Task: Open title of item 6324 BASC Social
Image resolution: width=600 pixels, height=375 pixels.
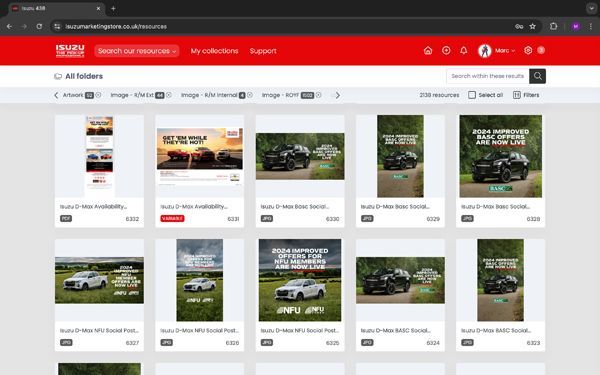Action: coord(395,331)
